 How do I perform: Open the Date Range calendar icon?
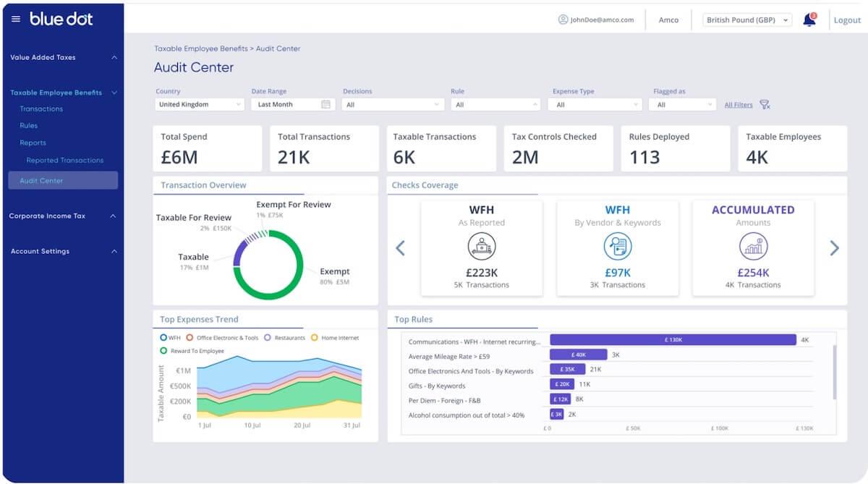(325, 104)
